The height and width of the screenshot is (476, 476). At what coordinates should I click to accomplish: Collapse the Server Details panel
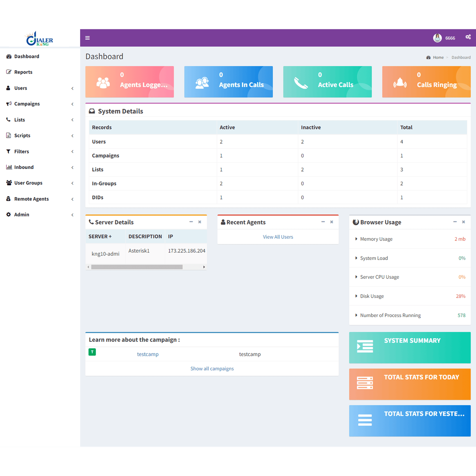(191, 222)
